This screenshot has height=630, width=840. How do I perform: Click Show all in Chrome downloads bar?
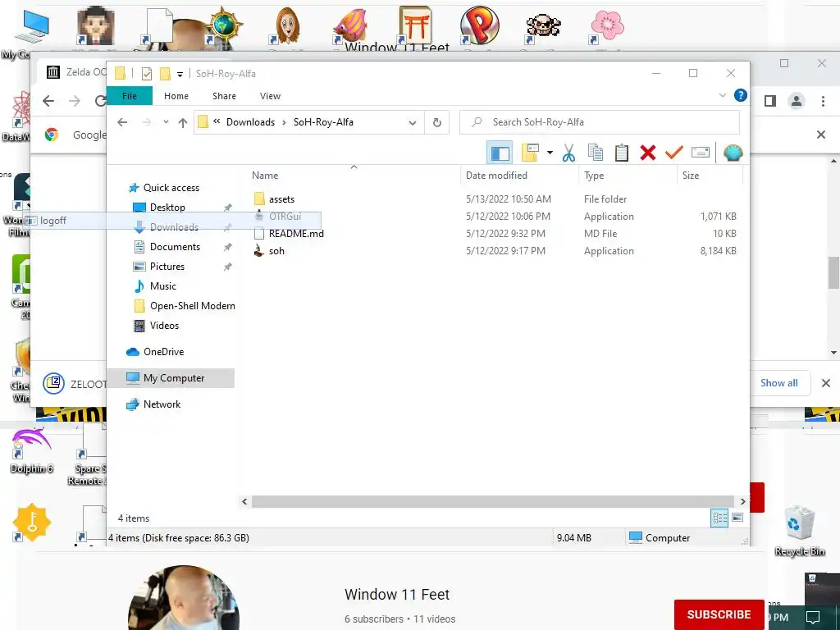pos(779,383)
